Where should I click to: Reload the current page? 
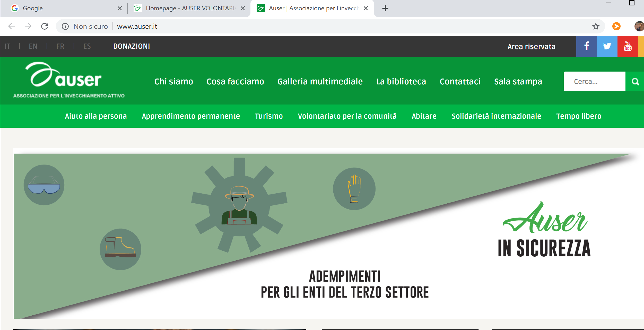pyautogui.click(x=45, y=26)
